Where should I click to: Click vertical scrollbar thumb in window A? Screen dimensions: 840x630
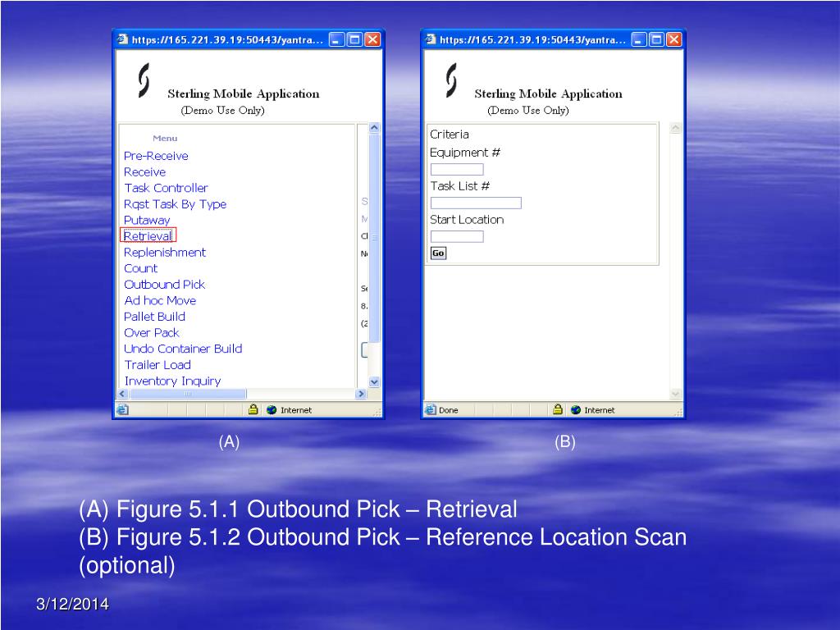coord(374,237)
